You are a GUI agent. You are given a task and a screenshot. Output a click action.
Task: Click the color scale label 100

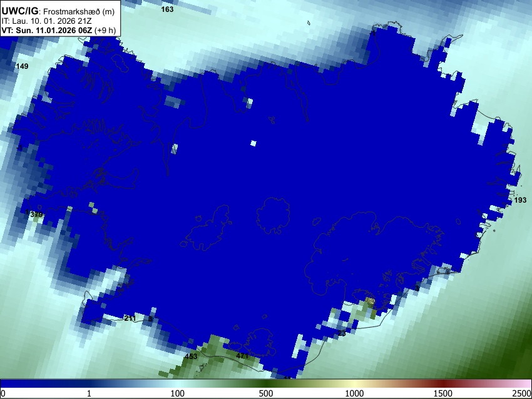pyautogui.click(x=178, y=393)
